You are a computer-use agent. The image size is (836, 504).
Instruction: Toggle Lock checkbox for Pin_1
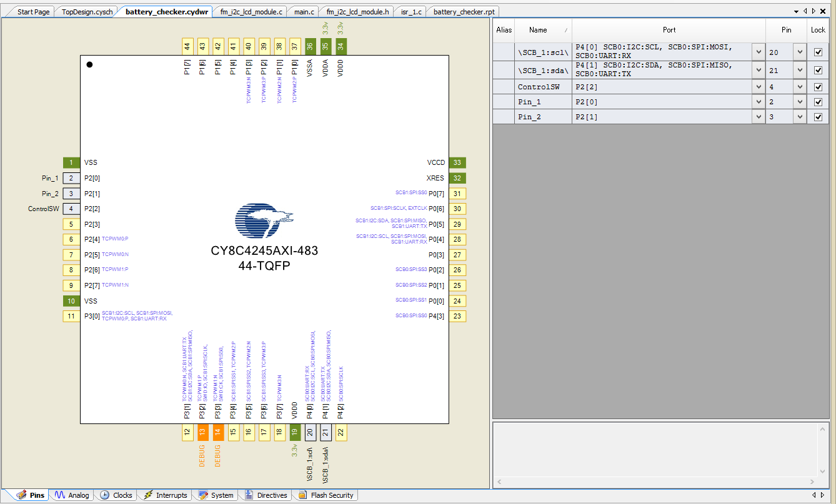pos(818,102)
